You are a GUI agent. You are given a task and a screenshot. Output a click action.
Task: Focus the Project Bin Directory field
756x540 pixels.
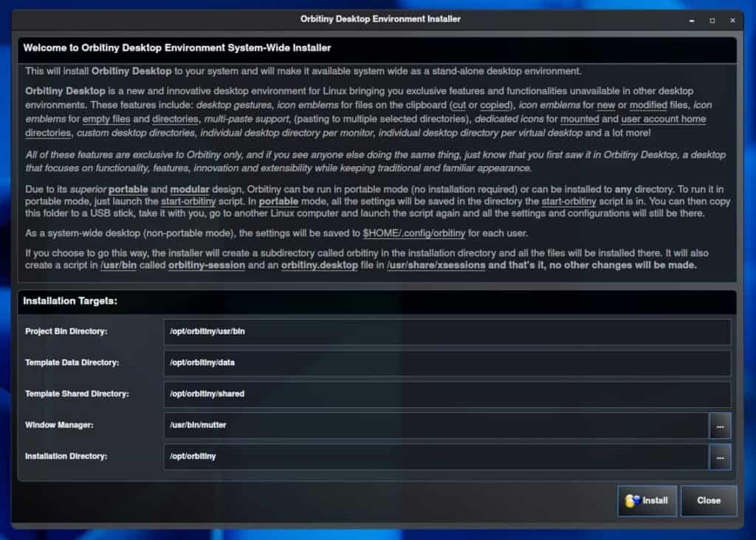[447, 332]
